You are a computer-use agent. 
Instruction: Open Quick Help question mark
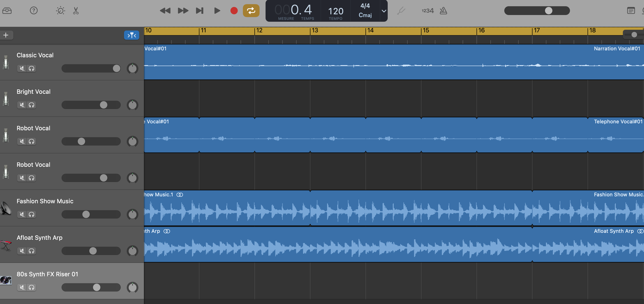34,11
